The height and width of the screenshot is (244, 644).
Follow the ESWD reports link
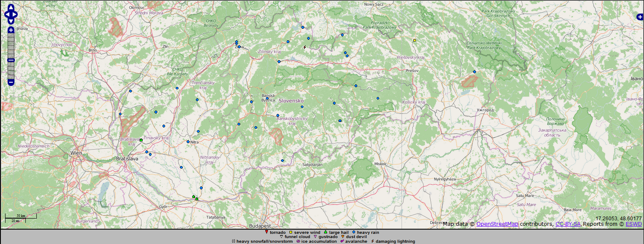(633, 224)
